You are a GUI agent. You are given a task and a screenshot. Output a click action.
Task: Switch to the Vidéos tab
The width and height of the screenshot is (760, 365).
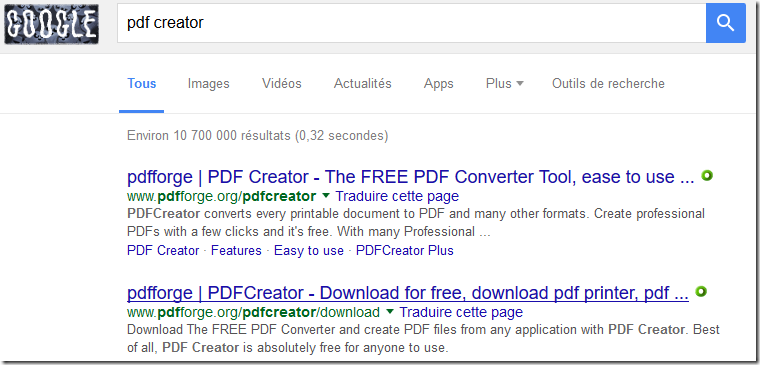click(x=282, y=83)
